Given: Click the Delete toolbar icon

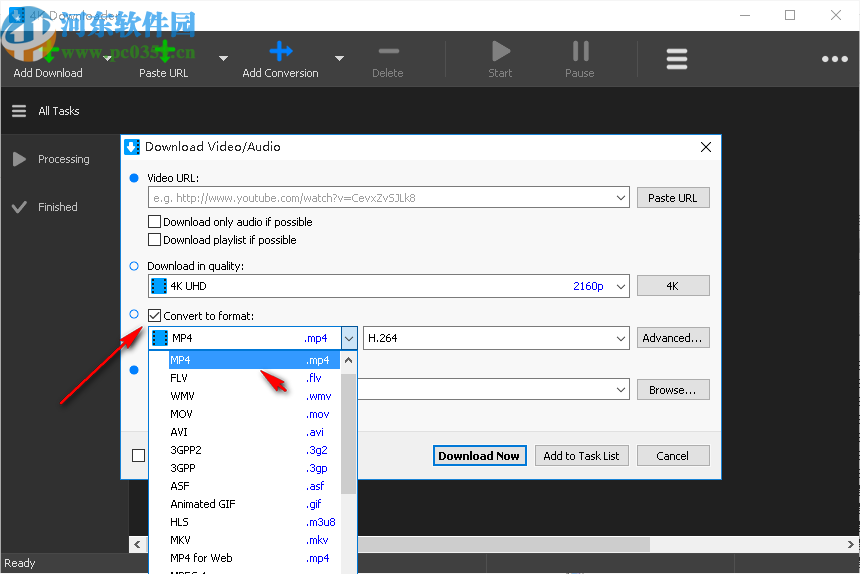Looking at the screenshot, I should pos(388,52).
